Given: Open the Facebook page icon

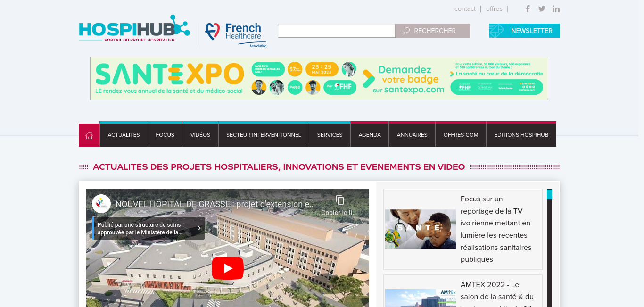Looking at the screenshot, I should (x=528, y=8).
